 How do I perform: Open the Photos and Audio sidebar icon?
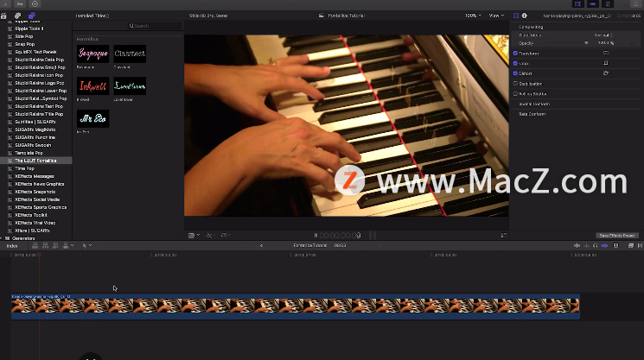[x=17, y=16]
